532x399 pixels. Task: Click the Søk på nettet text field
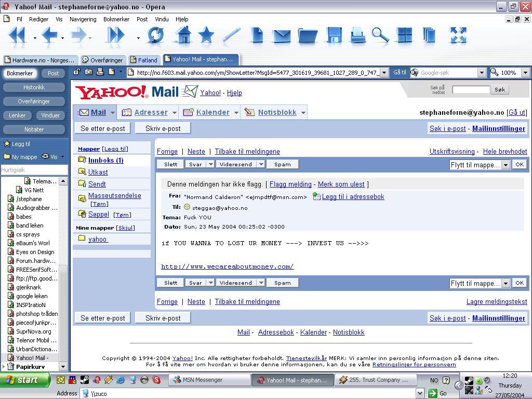coord(471,89)
